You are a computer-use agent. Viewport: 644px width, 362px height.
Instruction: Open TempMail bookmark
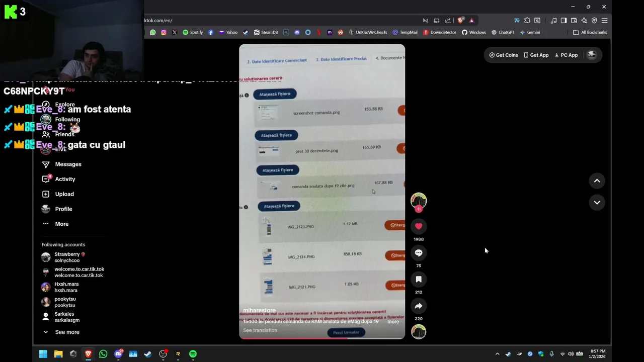pyautogui.click(x=405, y=32)
